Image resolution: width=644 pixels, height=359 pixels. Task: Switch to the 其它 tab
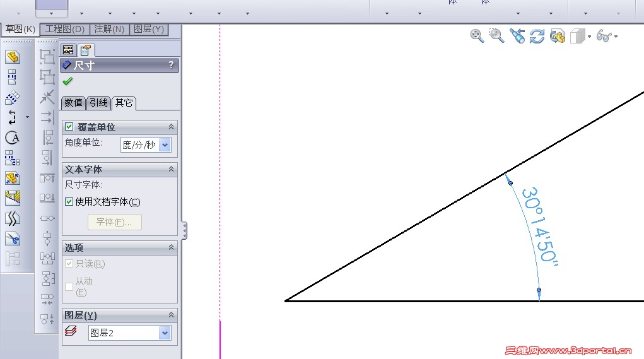tap(124, 103)
